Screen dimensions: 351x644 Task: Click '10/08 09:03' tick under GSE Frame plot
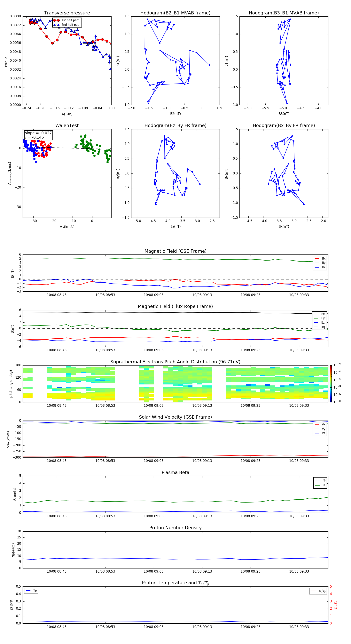click(x=153, y=295)
